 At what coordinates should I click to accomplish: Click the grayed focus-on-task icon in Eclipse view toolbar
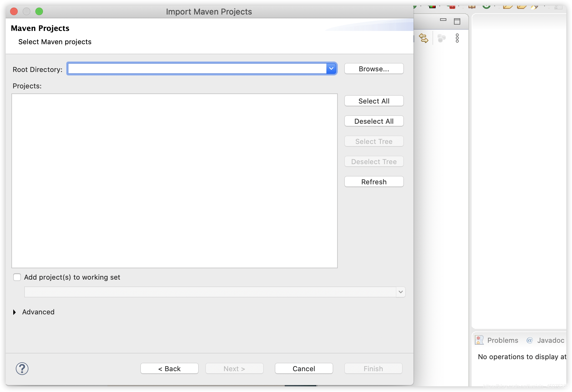(442, 38)
